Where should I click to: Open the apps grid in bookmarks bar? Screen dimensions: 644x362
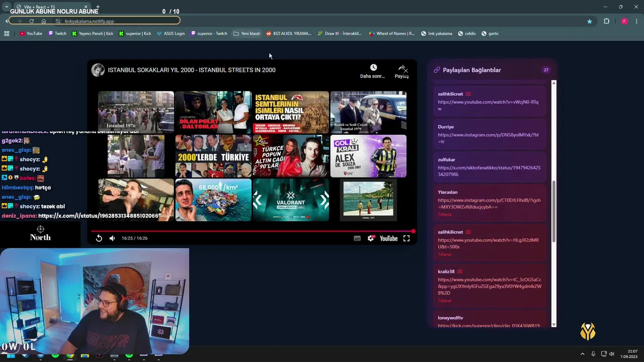pyautogui.click(x=7, y=34)
